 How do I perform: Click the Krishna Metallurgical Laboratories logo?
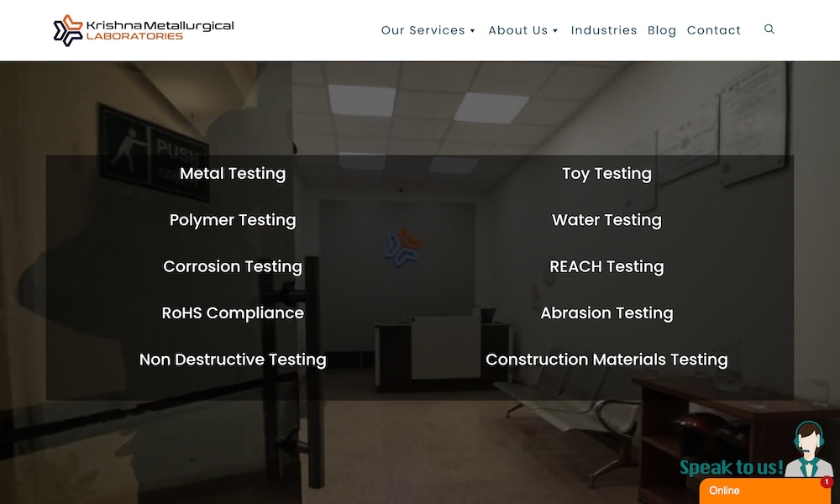pyautogui.click(x=144, y=30)
